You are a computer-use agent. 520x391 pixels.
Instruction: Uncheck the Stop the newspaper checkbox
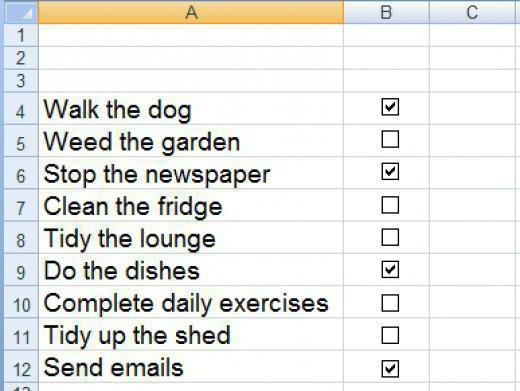click(x=390, y=172)
